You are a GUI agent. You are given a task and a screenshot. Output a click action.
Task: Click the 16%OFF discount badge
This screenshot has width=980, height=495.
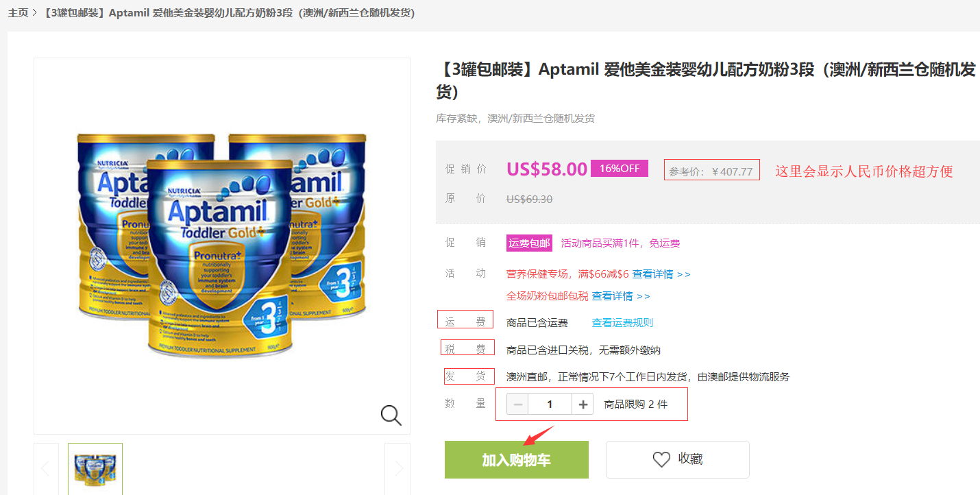coord(619,169)
